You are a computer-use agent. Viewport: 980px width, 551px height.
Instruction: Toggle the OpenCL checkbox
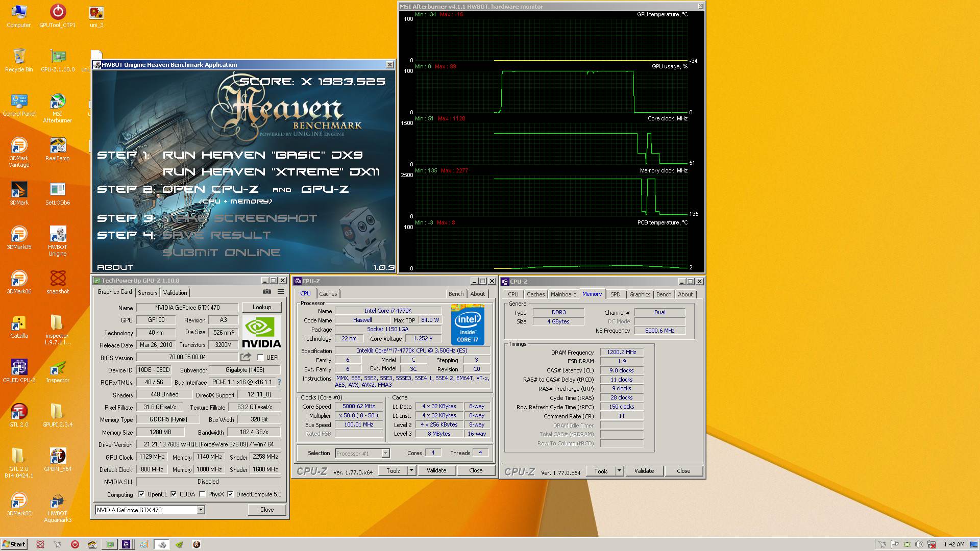click(x=141, y=494)
